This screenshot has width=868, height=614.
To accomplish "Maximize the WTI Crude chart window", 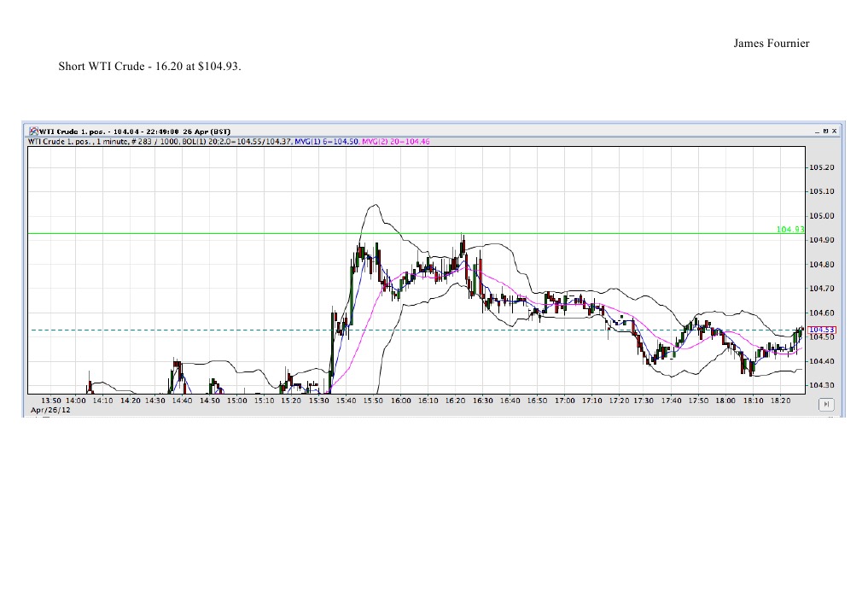I will [825, 132].
